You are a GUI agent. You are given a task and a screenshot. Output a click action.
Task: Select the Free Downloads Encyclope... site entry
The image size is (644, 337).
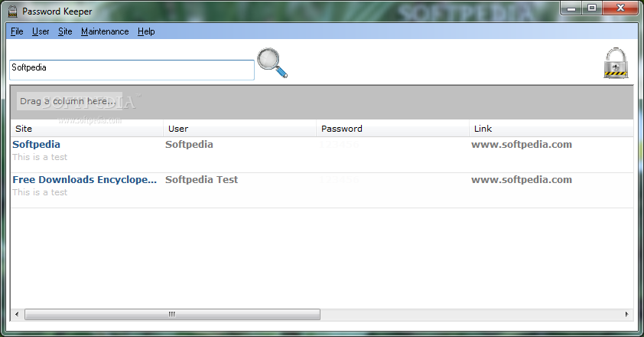pyautogui.click(x=85, y=180)
